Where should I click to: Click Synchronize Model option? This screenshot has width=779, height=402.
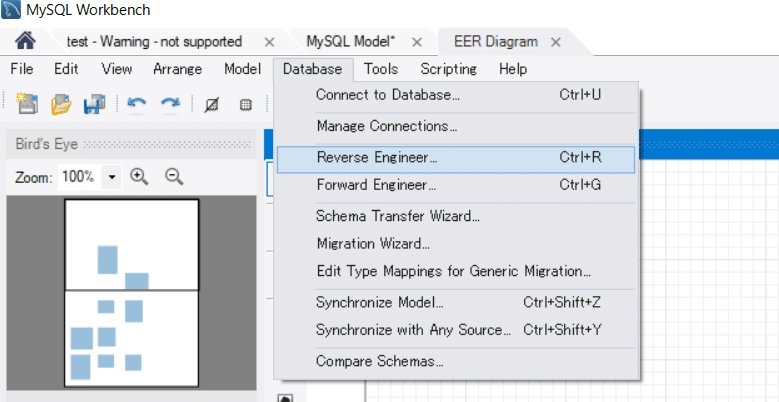[x=379, y=302]
